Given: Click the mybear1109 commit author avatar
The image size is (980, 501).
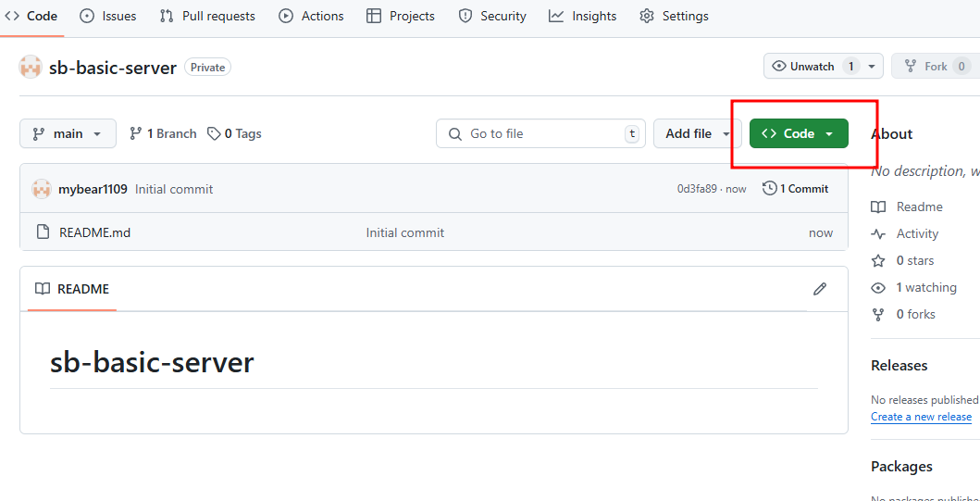Looking at the screenshot, I should tap(42, 189).
